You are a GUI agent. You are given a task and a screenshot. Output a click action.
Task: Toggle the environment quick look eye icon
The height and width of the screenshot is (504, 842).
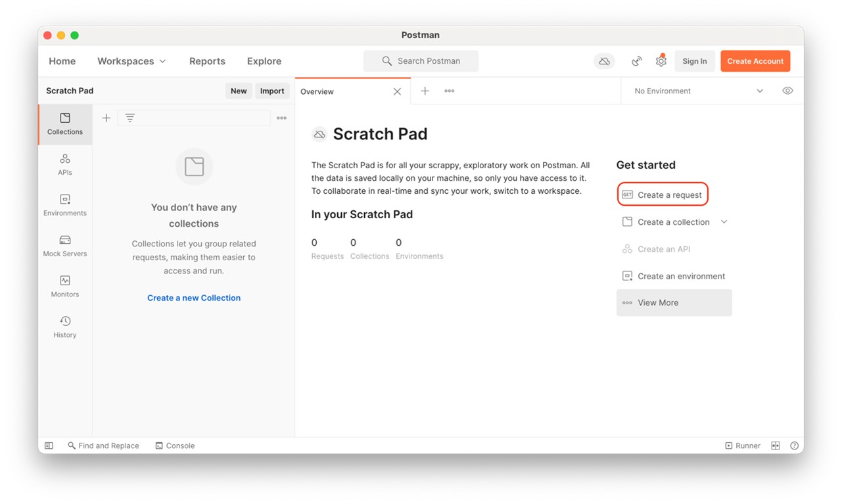(x=787, y=91)
